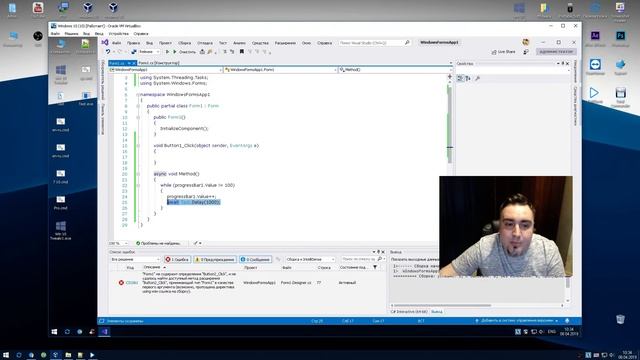
Task: Click the wrench property pages icon
Action: (477, 78)
